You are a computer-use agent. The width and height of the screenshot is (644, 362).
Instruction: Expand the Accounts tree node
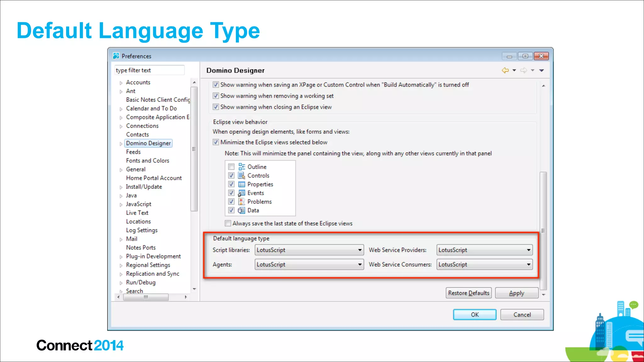[121, 83]
